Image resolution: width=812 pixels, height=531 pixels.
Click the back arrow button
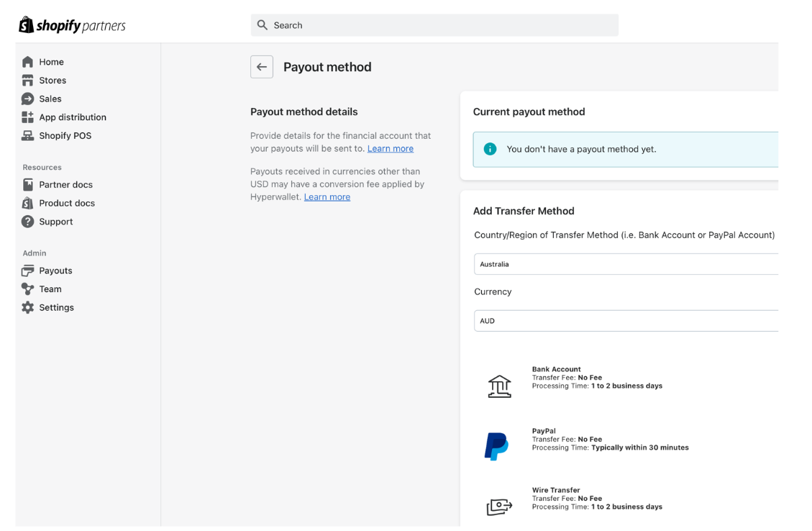point(262,67)
